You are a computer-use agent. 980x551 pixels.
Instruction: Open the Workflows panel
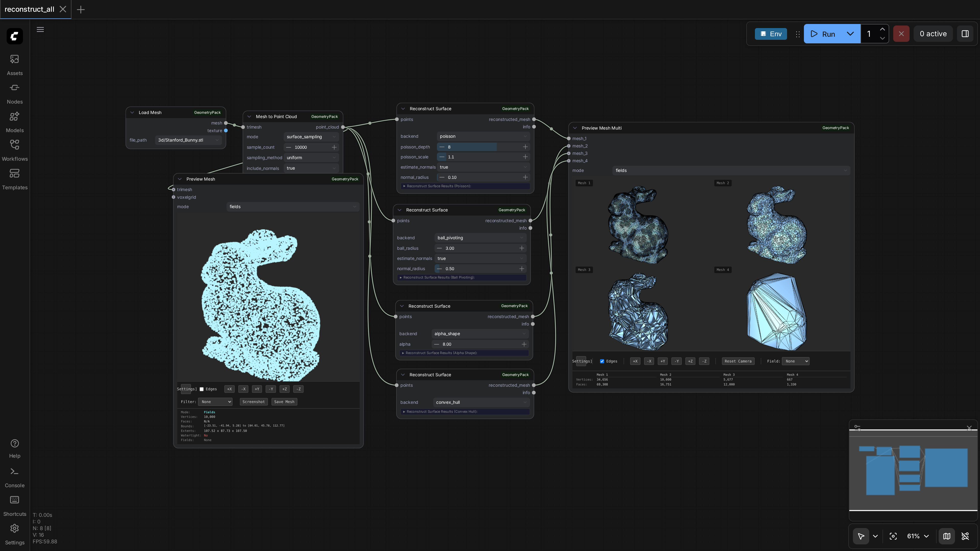click(x=15, y=150)
